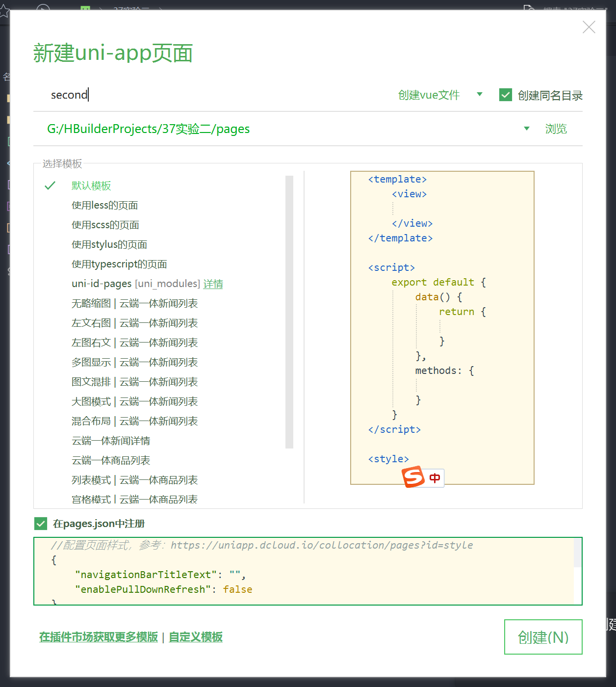Image resolution: width=616 pixels, height=687 pixels.
Task: Toggle the 在pages.json中注册 checkbox
Action: pos(41,524)
